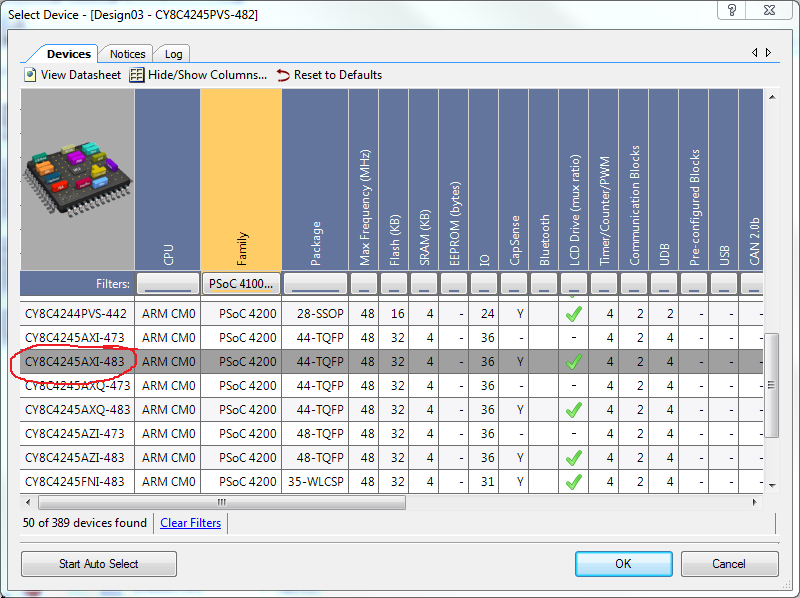Click the vertical scrollbar thumb
Viewport: 800px width, 598px height.
(771, 385)
